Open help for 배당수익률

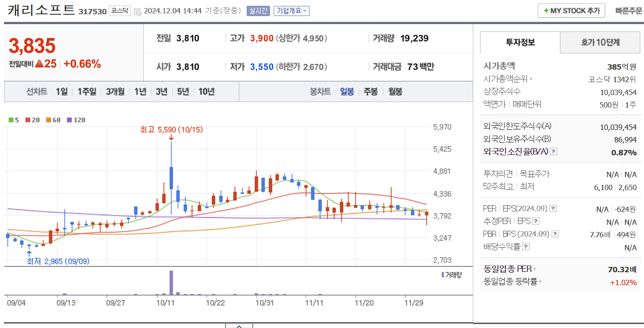pyautogui.click(x=525, y=246)
